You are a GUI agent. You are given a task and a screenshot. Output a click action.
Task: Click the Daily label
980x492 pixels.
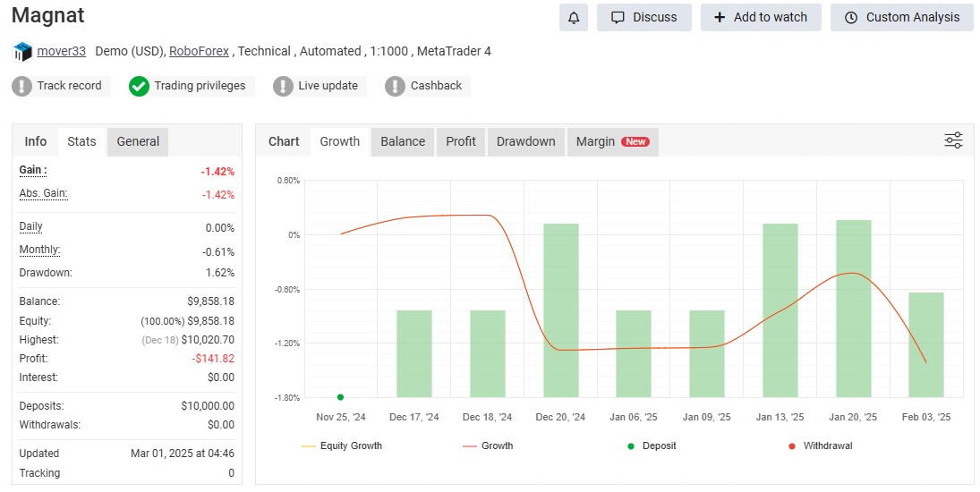point(30,226)
